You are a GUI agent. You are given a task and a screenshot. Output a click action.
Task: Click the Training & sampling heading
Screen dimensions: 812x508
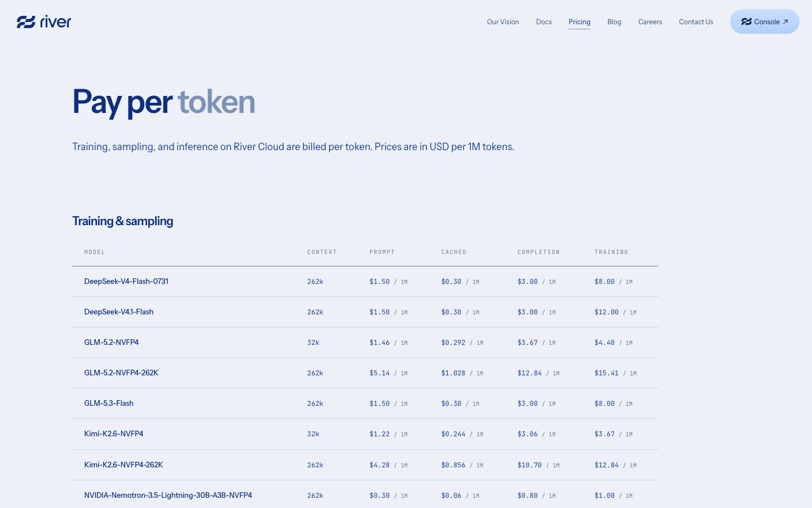point(122,221)
